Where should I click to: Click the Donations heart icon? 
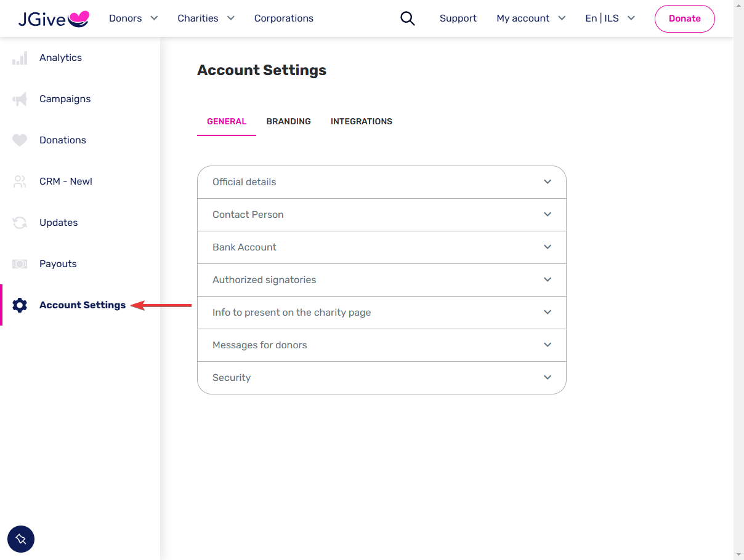(x=20, y=140)
